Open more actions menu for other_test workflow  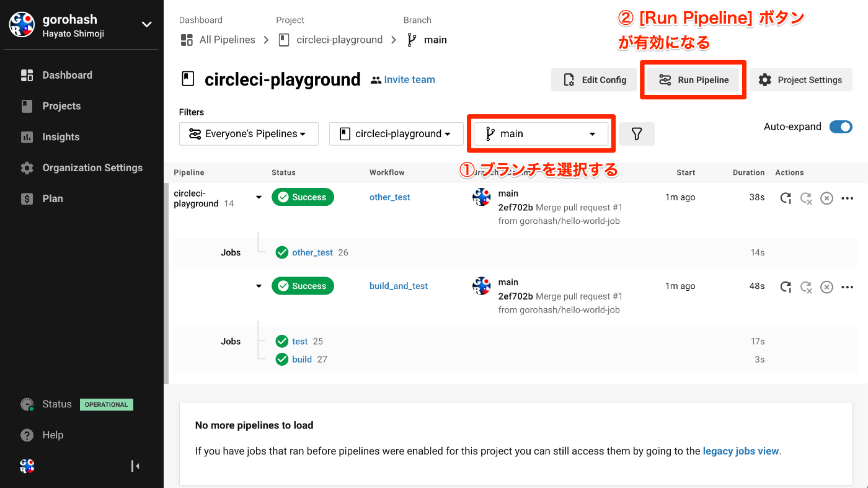(847, 198)
